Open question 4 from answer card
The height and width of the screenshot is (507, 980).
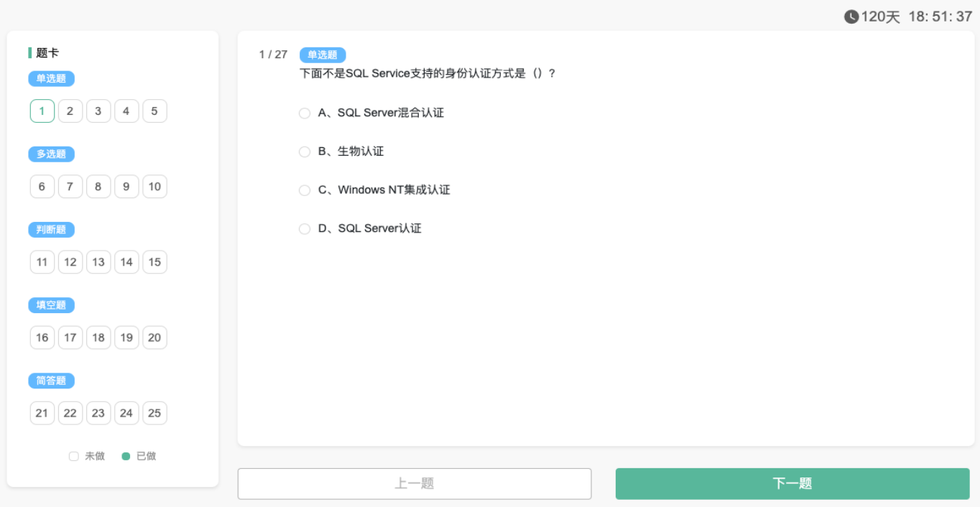126,111
